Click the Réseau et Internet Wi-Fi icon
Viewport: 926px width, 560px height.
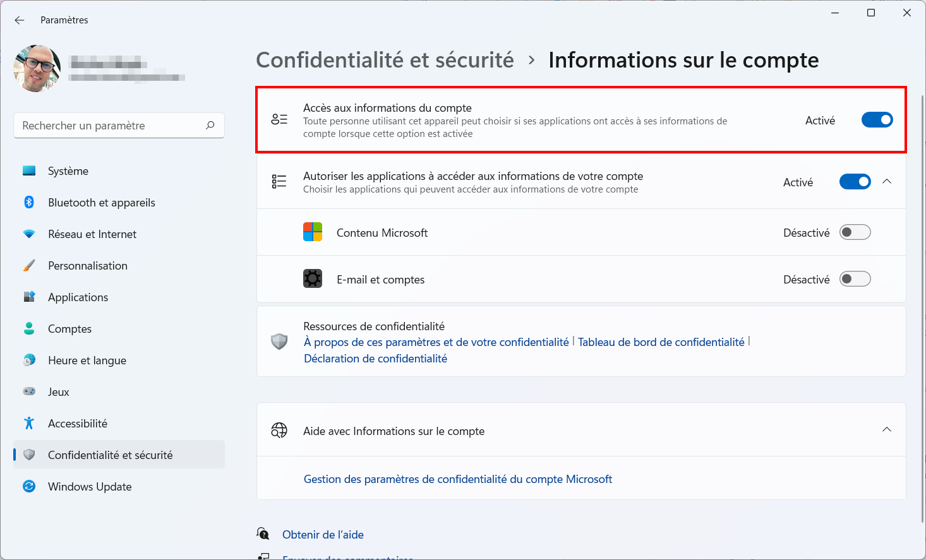[x=29, y=234]
